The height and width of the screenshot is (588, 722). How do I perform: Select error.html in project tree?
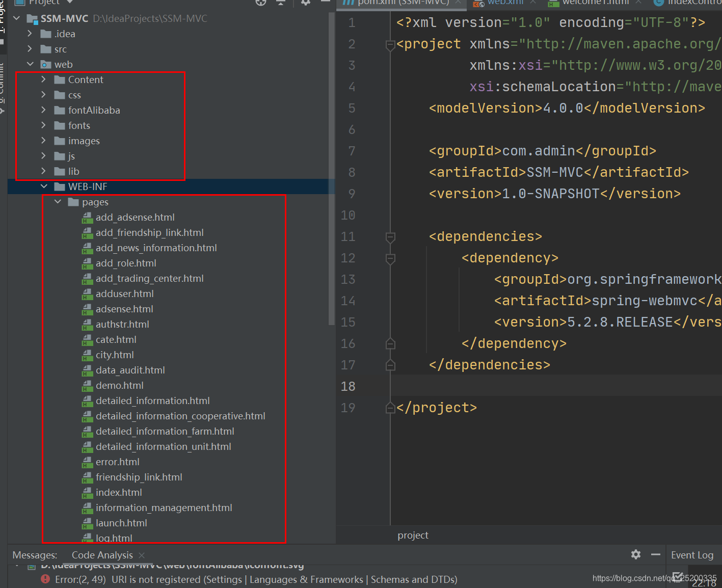pyautogui.click(x=118, y=462)
